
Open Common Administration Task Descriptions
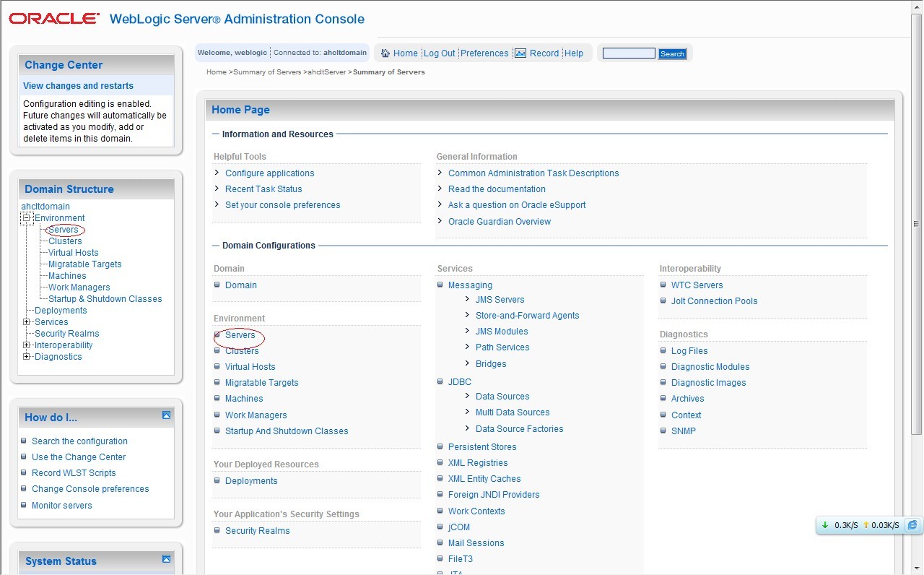(533, 173)
